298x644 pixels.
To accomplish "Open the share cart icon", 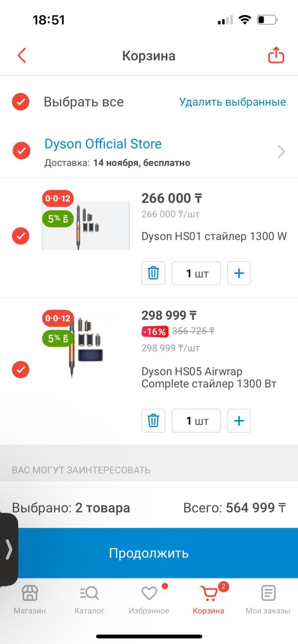I will tap(276, 55).
